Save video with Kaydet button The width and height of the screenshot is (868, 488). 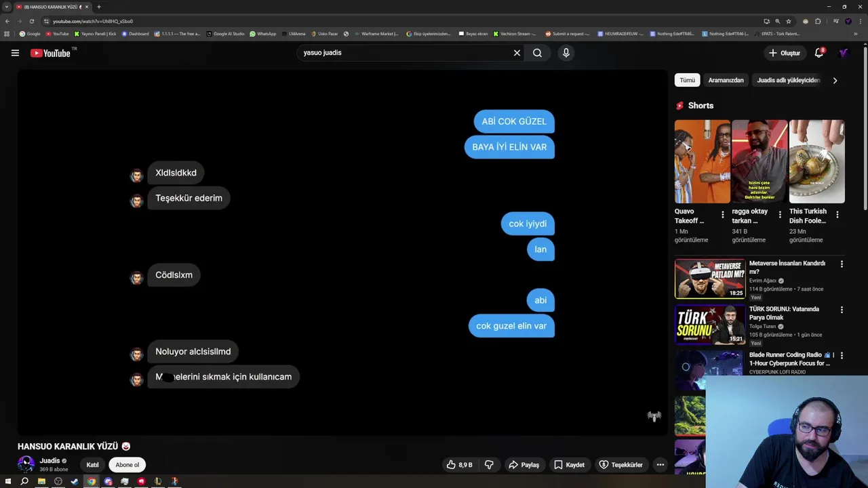(569, 465)
